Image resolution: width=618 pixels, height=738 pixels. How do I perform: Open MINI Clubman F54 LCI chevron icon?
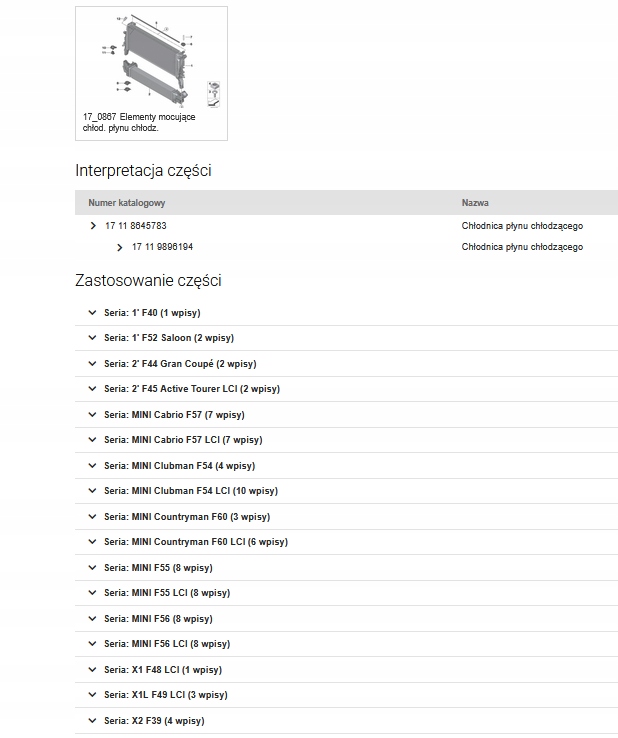[x=93, y=491]
